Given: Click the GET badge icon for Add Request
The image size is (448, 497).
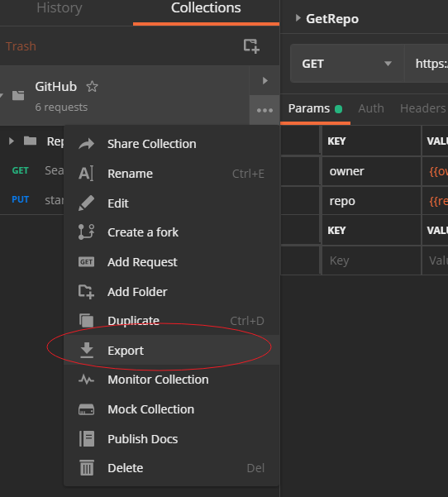Looking at the screenshot, I should 86,262.
